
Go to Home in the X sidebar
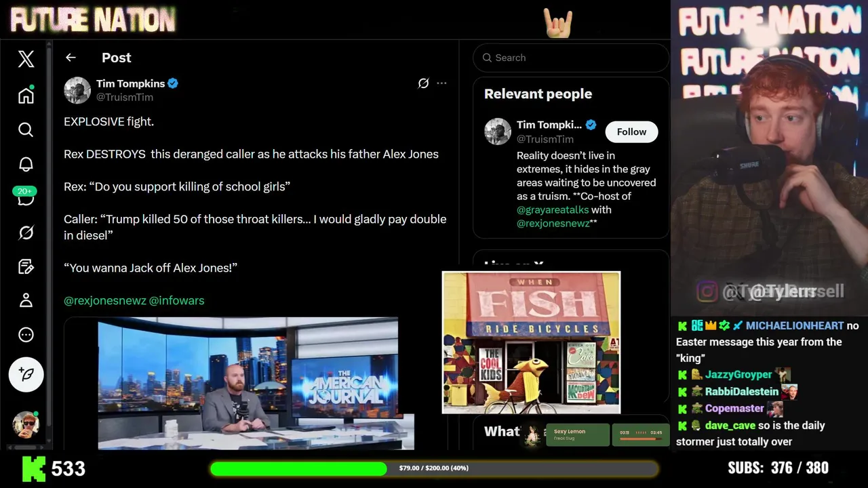(26, 95)
